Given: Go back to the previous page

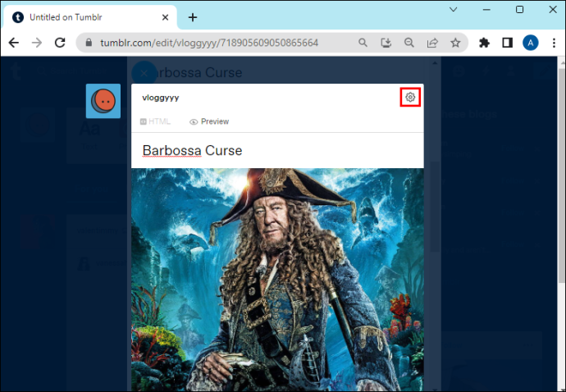Looking at the screenshot, I should 14,43.
